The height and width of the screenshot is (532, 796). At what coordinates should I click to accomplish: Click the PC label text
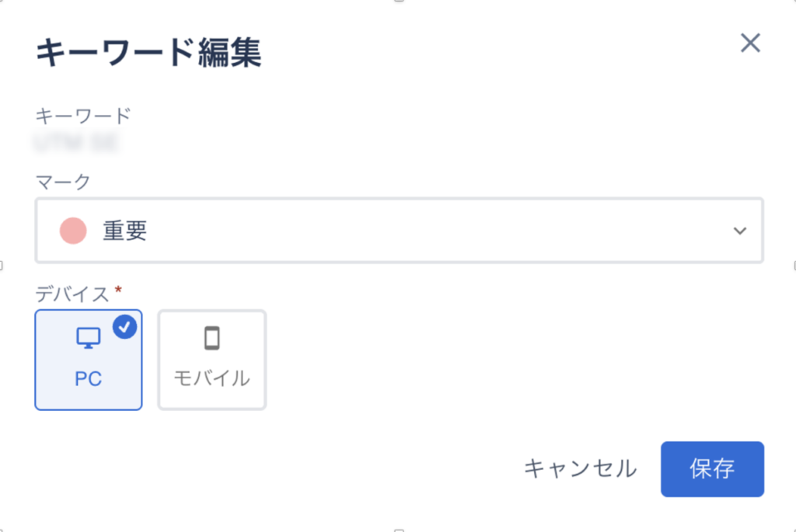coord(89,379)
